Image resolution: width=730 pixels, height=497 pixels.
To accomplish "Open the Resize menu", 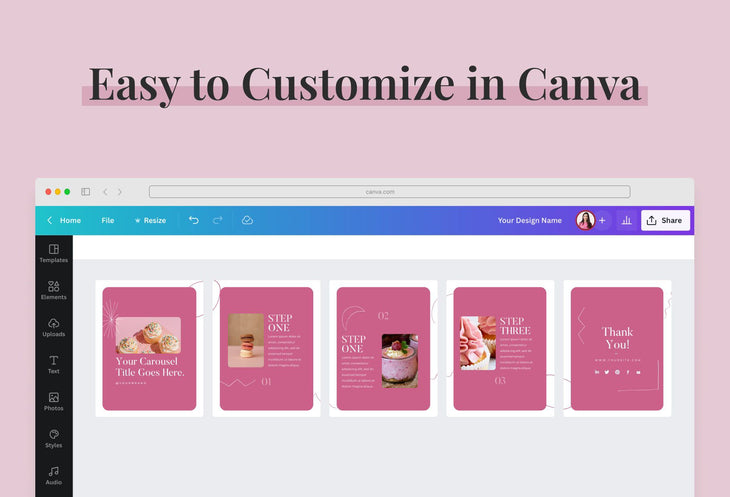I will (x=150, y=220).
